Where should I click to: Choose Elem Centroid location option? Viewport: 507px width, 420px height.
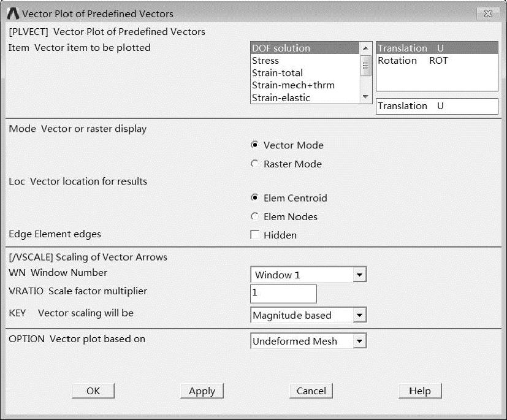coord(255,198)
